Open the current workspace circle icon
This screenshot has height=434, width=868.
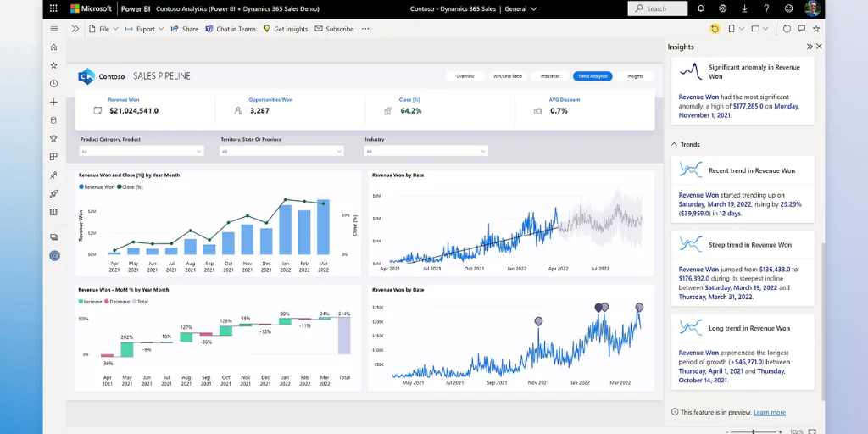[x=54, y=256]
